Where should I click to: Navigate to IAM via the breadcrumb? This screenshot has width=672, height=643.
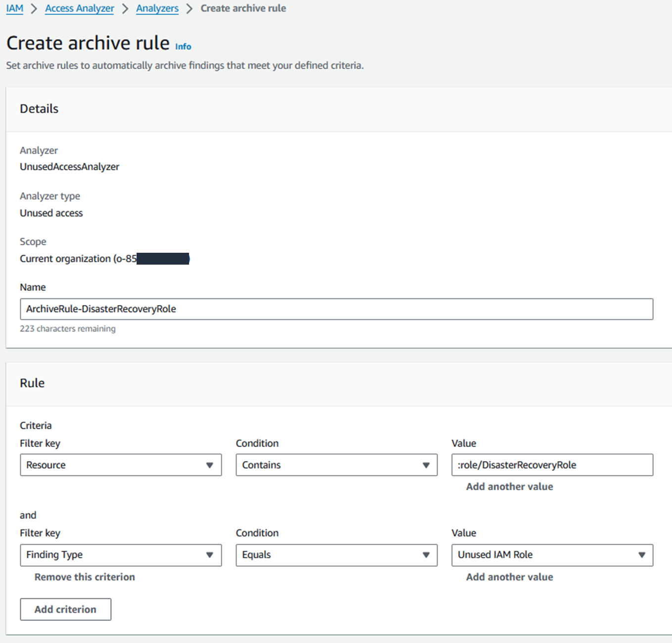pos(14,8)
